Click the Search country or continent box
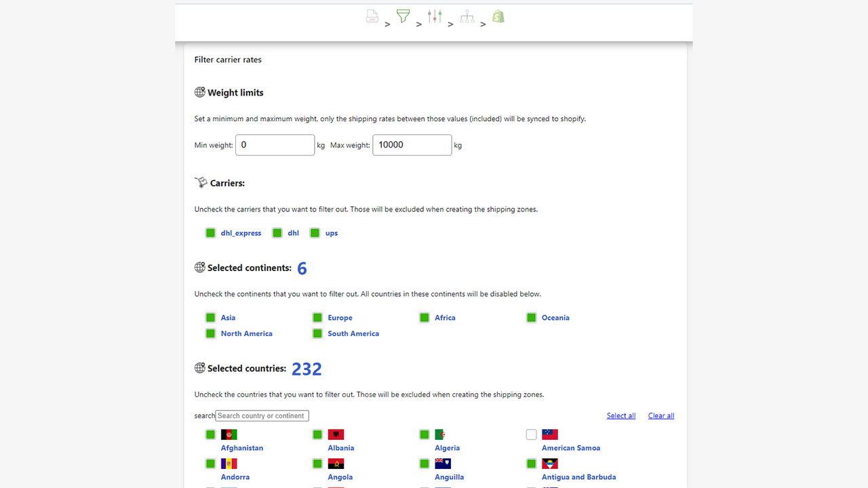 (x=262, y=415)
